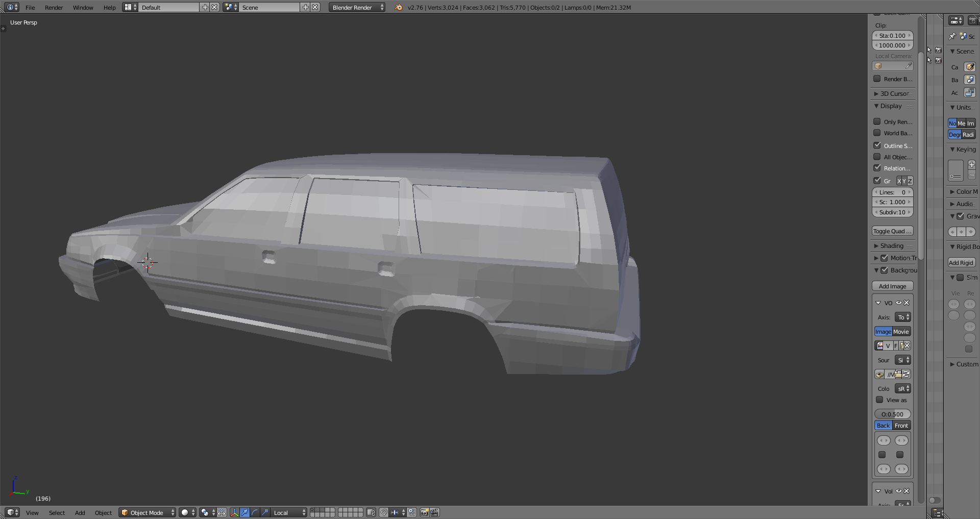Image resolution: width=980 pixels, height=519 pixels.
Task: Open the Blender Render engine dropdown
Action: coord(357,7)
